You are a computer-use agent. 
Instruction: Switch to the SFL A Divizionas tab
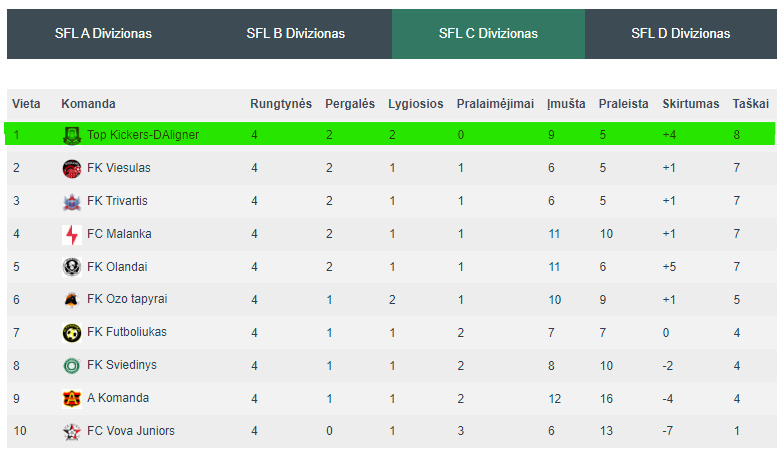click(104, 34)
